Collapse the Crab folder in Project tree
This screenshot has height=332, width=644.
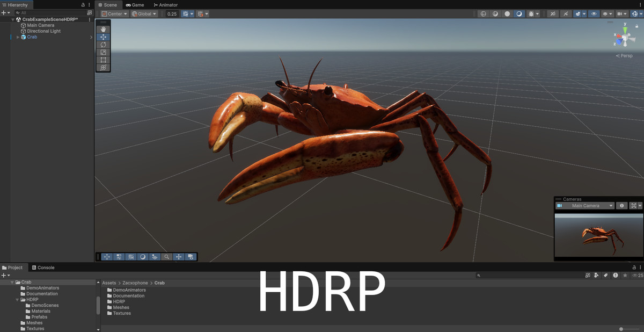point(12,282)
